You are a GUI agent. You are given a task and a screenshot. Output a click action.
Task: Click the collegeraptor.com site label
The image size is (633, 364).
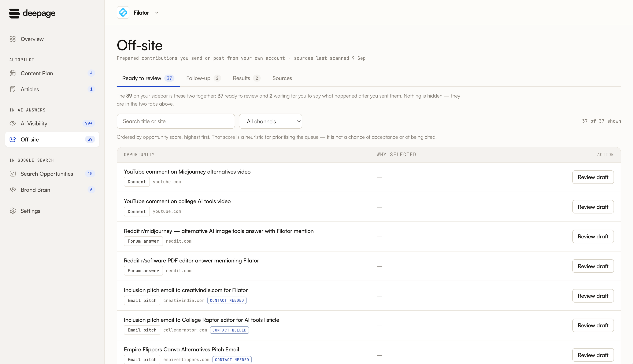coord(185,330)
